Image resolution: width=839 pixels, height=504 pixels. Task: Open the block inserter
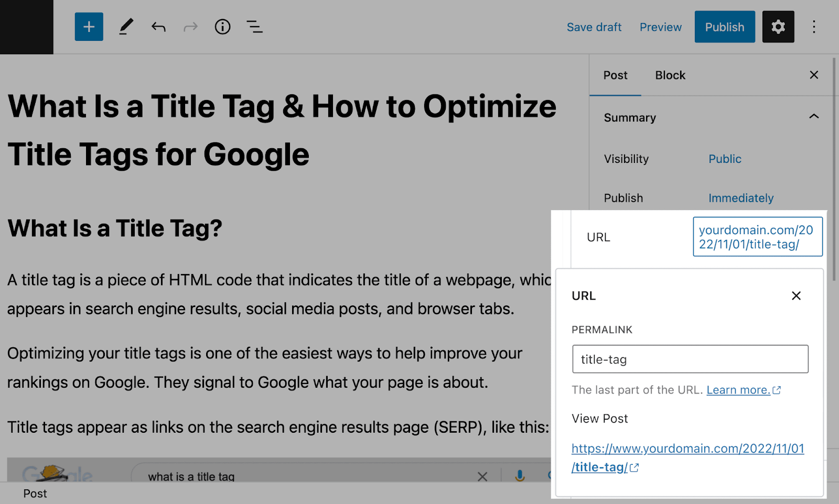coord(89,27)
